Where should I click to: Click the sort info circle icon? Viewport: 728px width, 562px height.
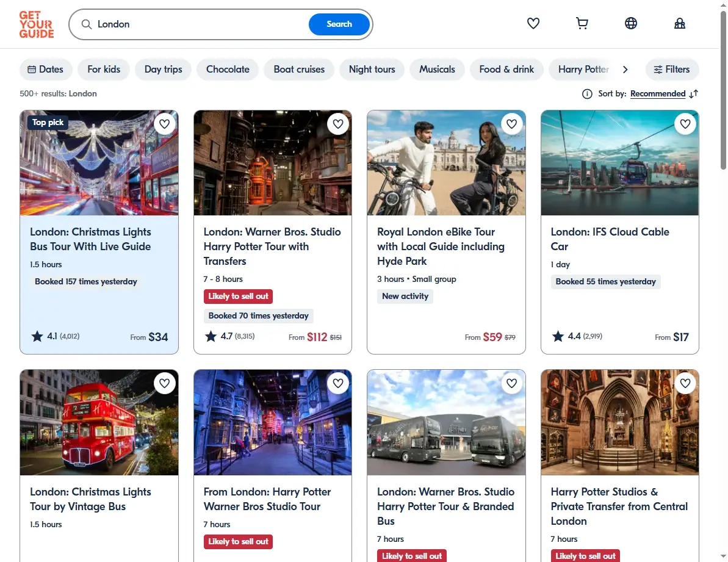(587, 94)
